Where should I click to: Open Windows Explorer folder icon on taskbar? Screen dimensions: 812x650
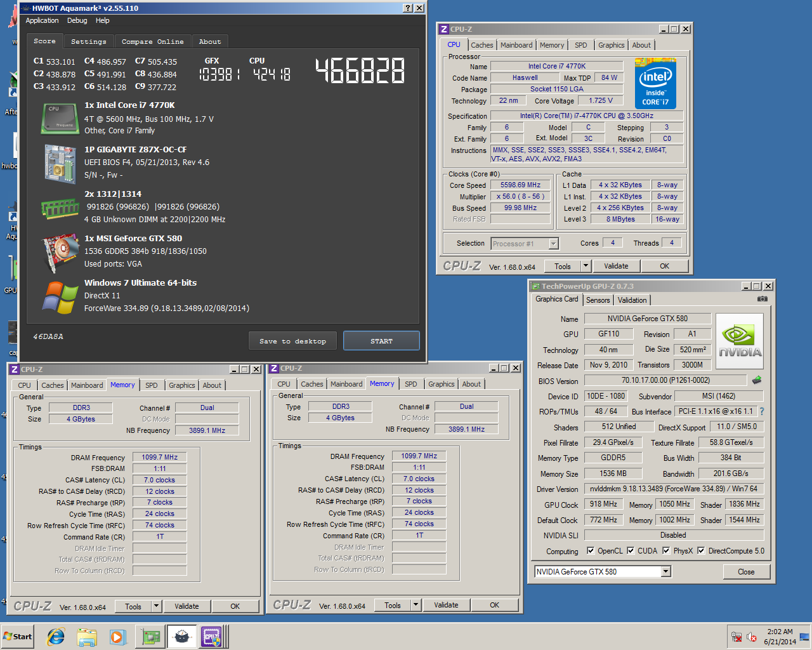coord(87,637)
